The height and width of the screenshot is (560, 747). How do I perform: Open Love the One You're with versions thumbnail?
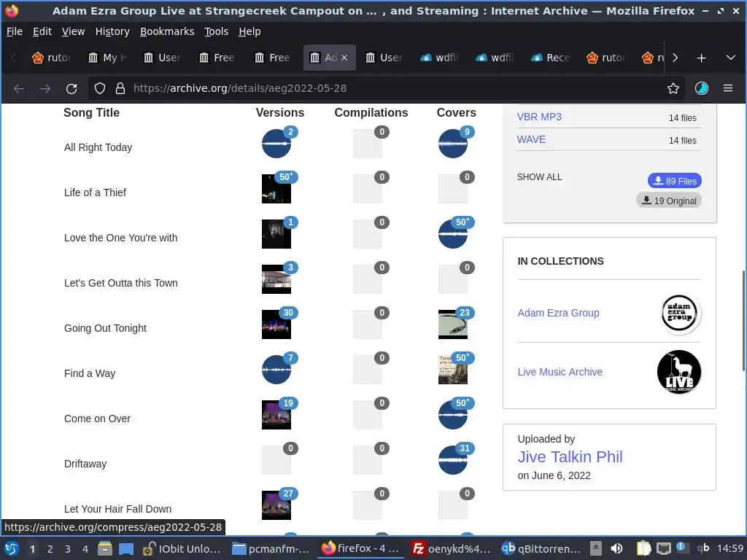(276, 234)
